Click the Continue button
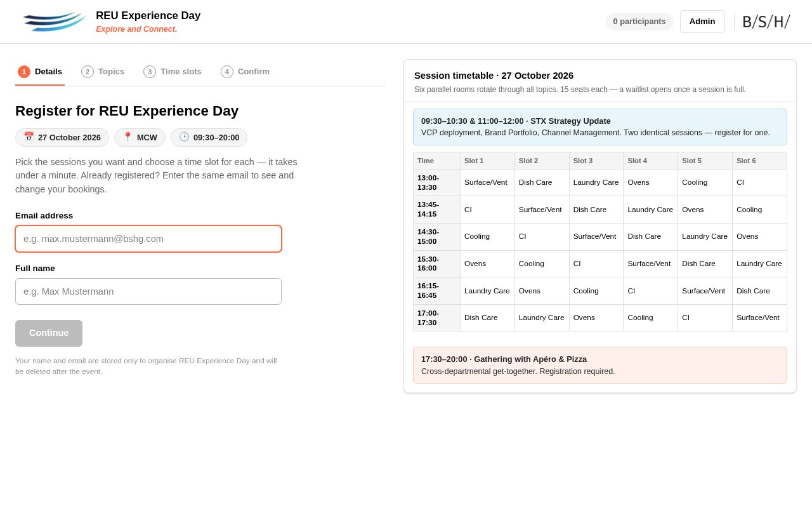 49,333
